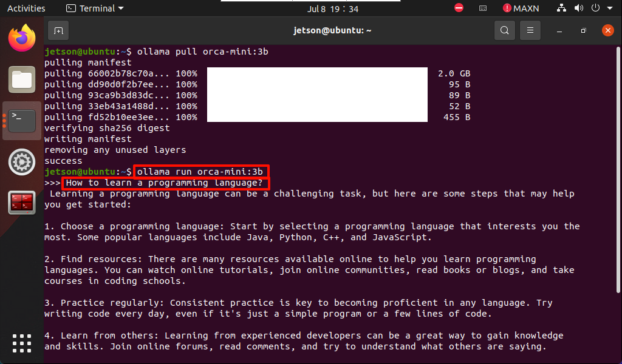Click the 'ollama run orca-mini:3b' command text
This screenshot has height=364, width=622.
[x=200, y=172]
